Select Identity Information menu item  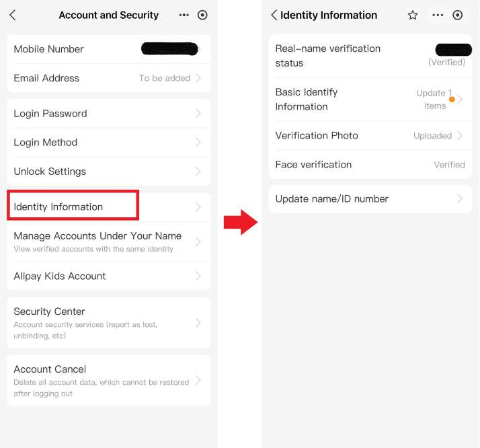tap(109, 207)
